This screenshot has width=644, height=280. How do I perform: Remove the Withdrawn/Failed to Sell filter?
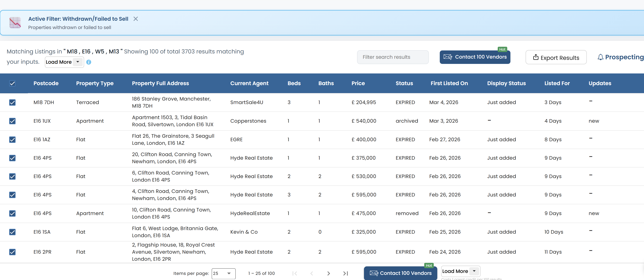pos(136,19)
